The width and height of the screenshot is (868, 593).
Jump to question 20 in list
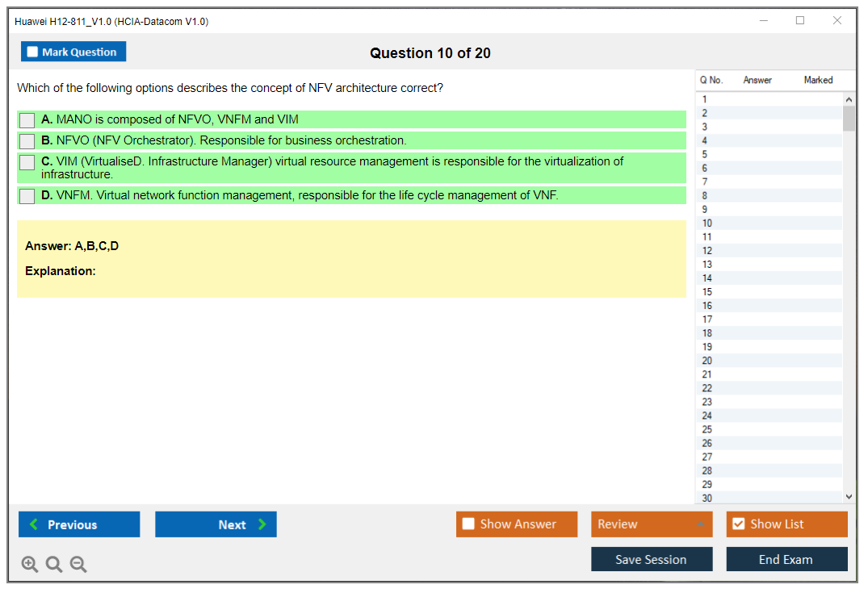(707, 361)
